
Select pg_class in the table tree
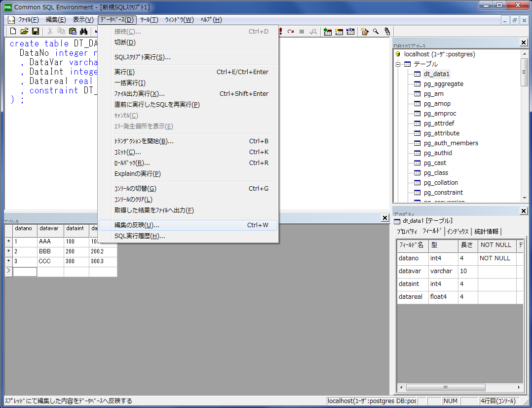[436, 172]
